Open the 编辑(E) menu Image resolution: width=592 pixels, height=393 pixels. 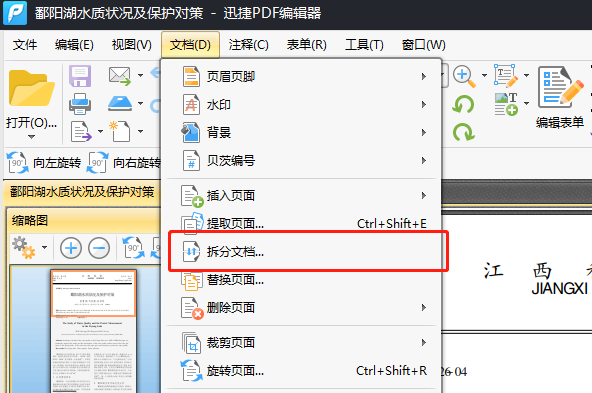pyautogui.click(x=74, y=45)
